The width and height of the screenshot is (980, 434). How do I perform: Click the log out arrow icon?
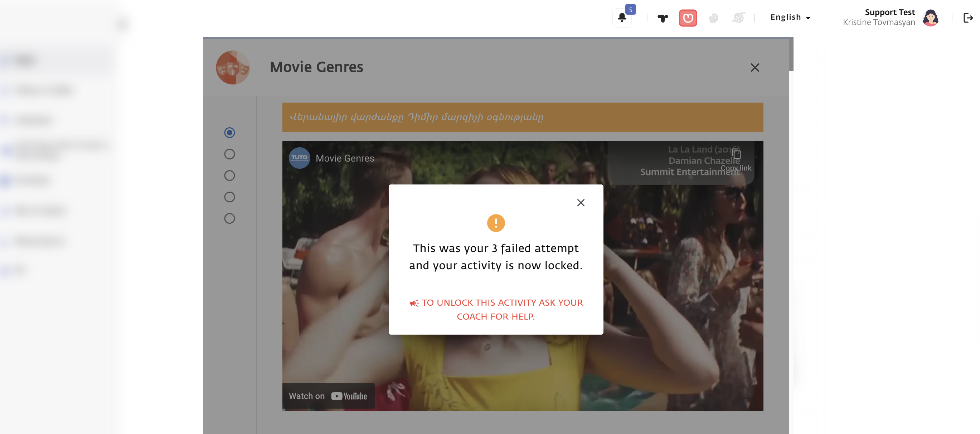point(967,18)
